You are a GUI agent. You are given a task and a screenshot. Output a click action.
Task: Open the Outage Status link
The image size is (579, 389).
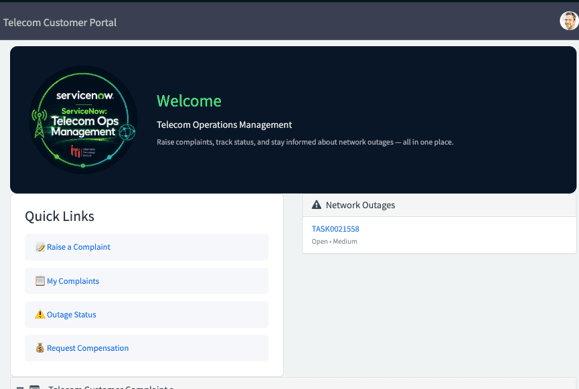coord(71,315)
